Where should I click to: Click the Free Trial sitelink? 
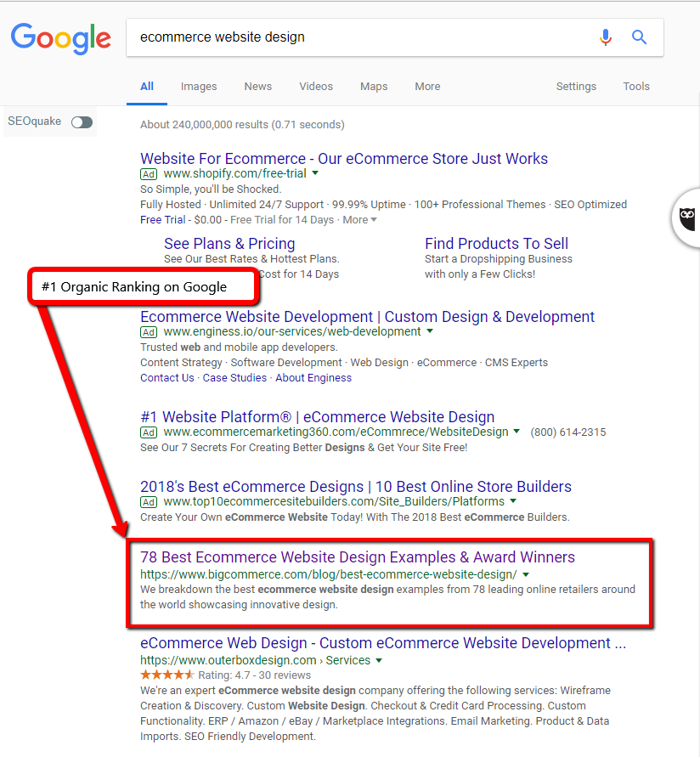(x=163, y=220)
